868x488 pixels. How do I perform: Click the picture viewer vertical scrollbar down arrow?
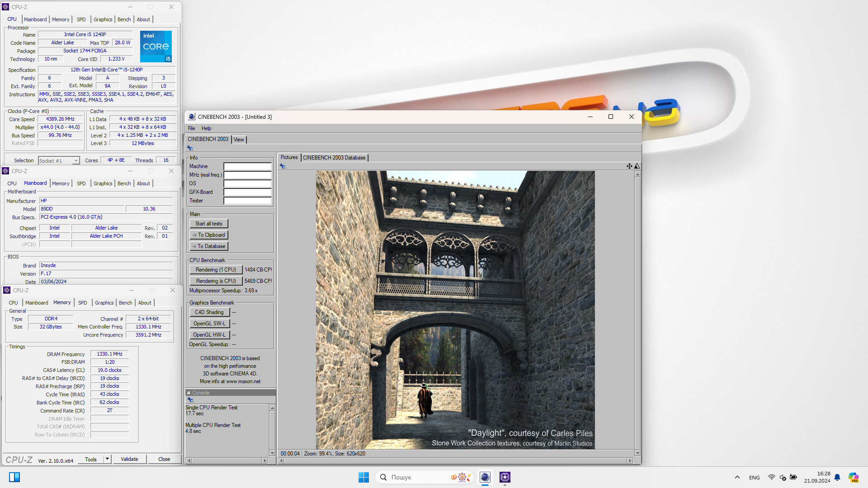click(x=637, y=453)
